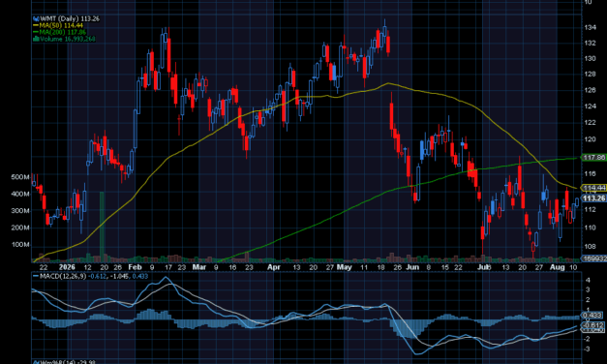Click the 124 price axis label
The height and width of the screenshot is (364, 607).
[x=590, y=106]
